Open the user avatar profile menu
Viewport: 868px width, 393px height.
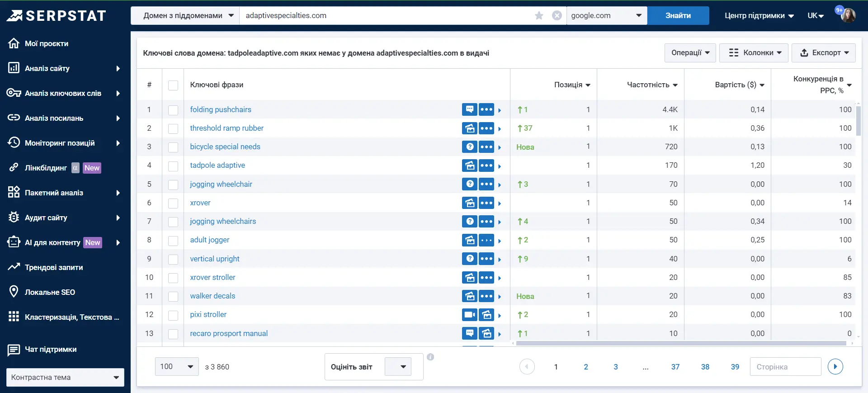(x=848, y=16)
